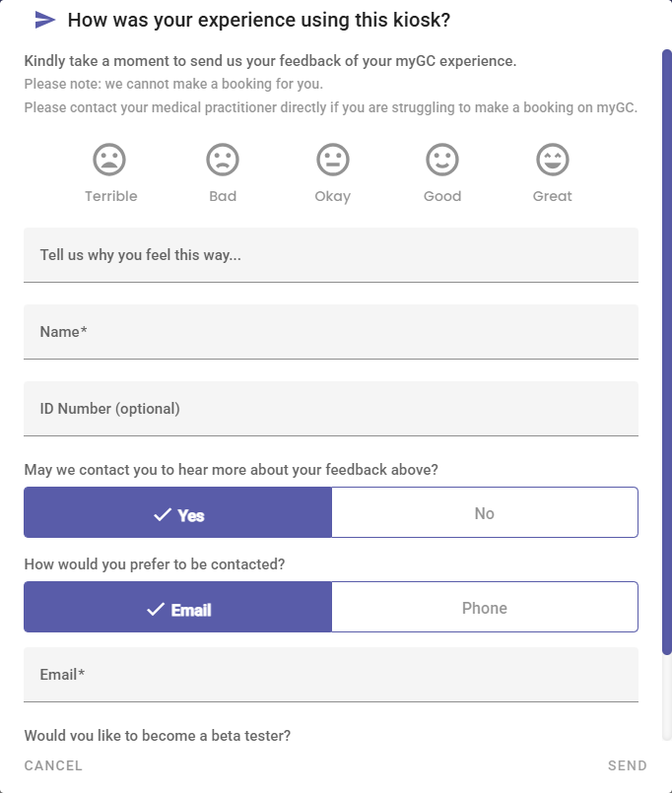Click the Cancel button

53,765
